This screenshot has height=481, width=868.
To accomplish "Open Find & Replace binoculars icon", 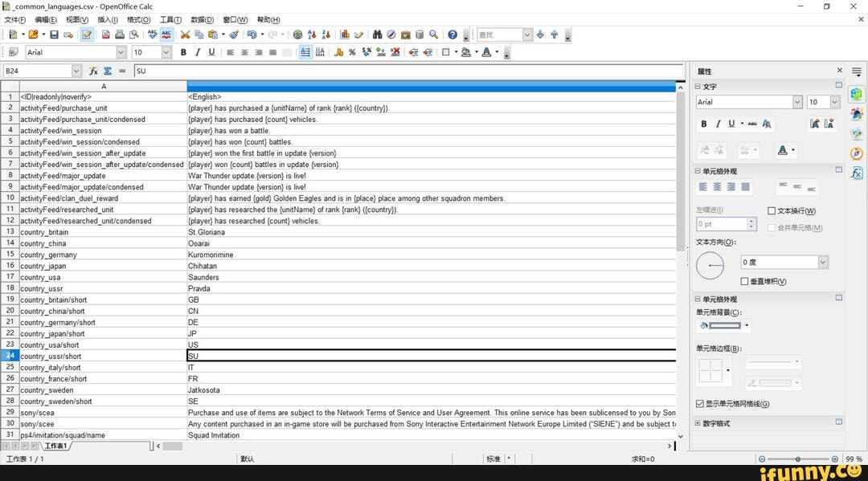I will pos(378,35).
